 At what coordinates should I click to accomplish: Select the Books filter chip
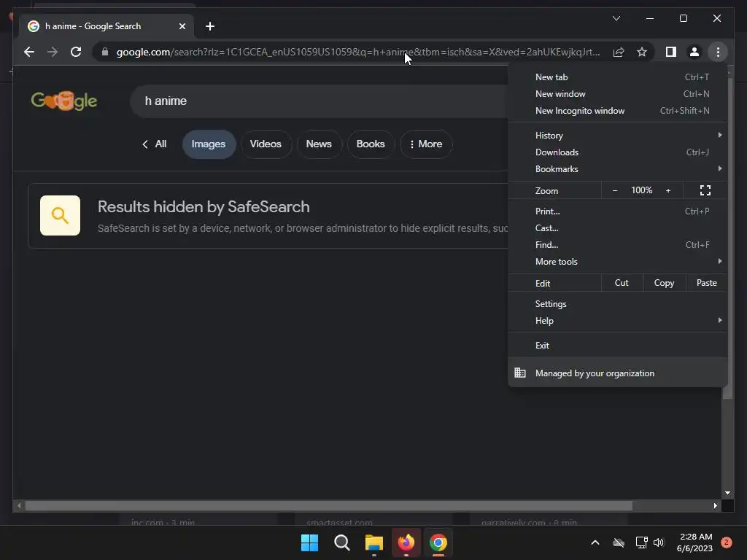[x=371, y=144]
